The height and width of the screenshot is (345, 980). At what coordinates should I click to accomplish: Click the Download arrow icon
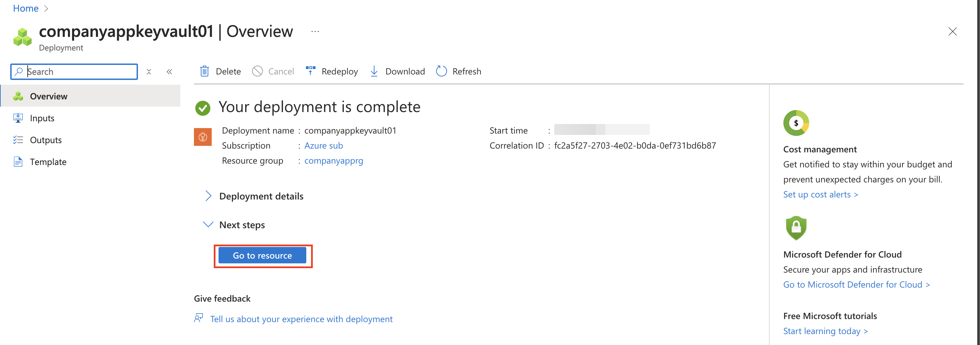tap(374, 71)
